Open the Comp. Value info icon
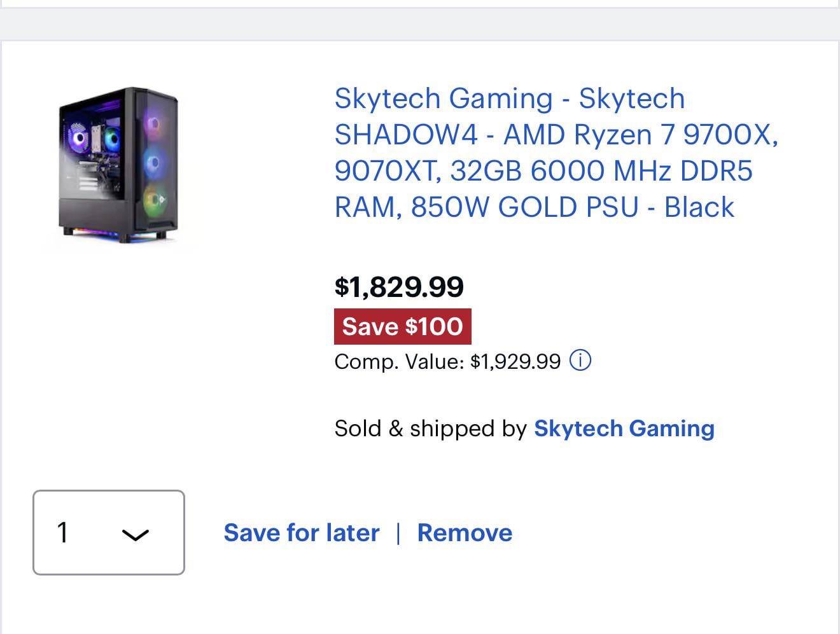This screenshot has width=840, height=634. point(580,361)
